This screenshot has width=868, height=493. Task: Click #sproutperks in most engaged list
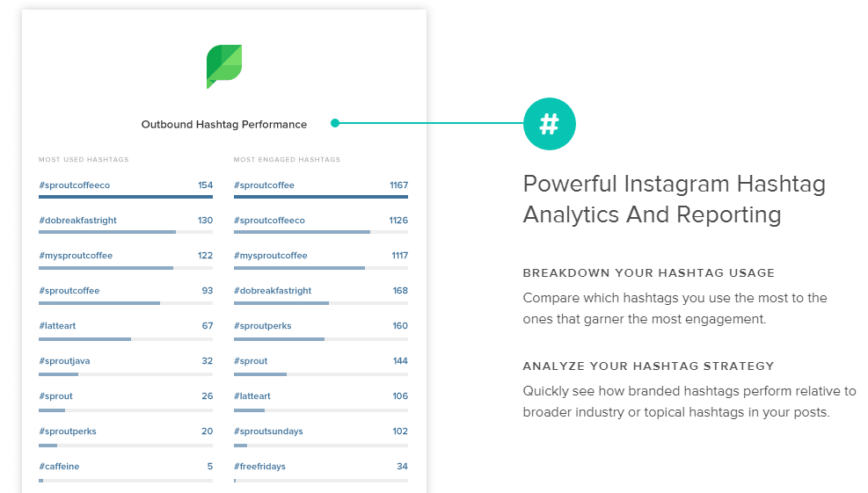click(262, 326)
